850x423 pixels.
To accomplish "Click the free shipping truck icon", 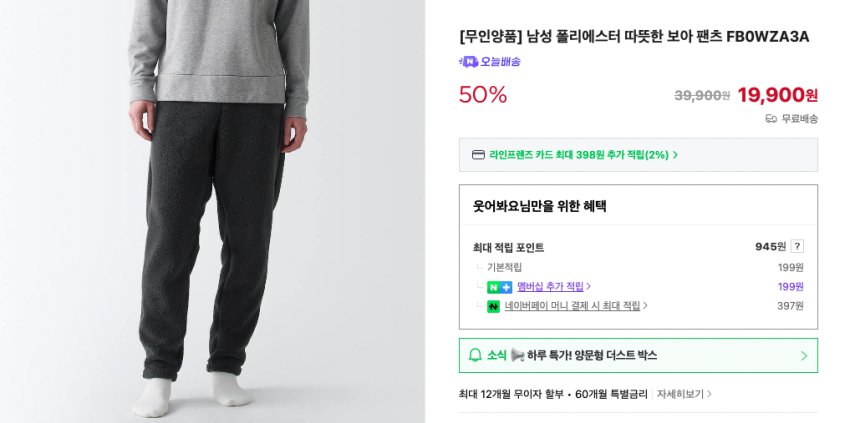I will tap(771, 119).
